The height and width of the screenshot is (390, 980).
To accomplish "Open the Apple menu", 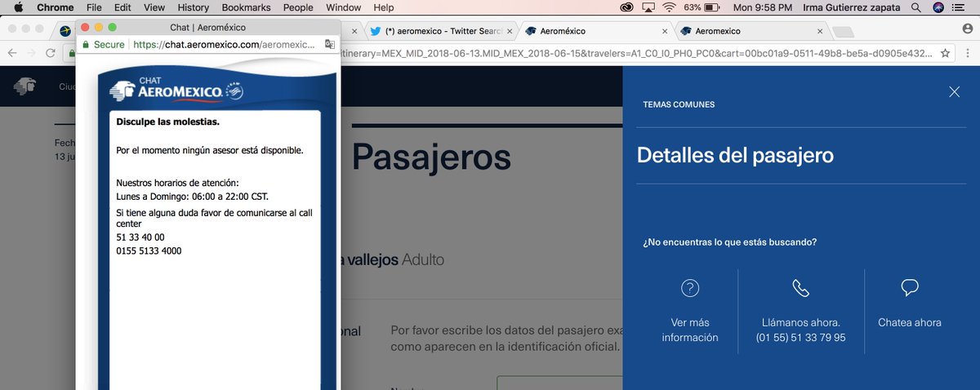I will [18, 7].
